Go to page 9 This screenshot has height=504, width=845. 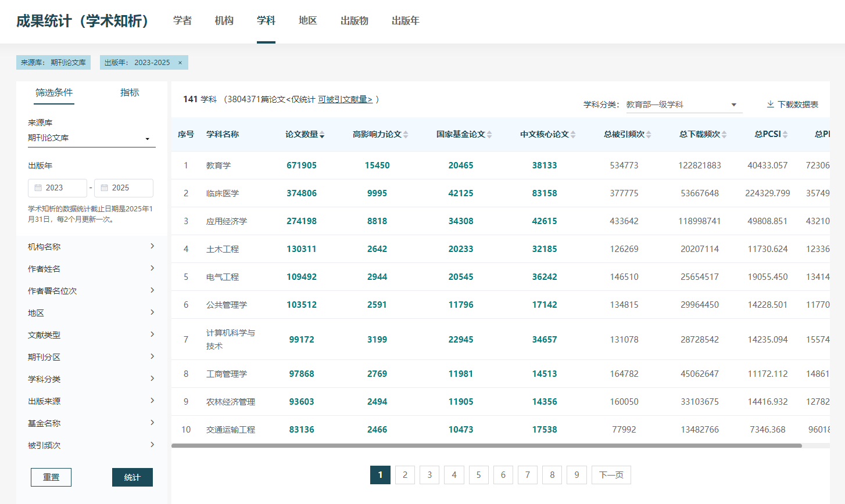(x=577, y=475)
